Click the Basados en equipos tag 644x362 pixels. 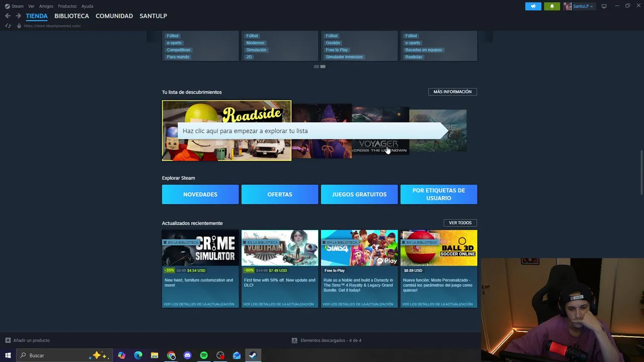coord(424,50)
